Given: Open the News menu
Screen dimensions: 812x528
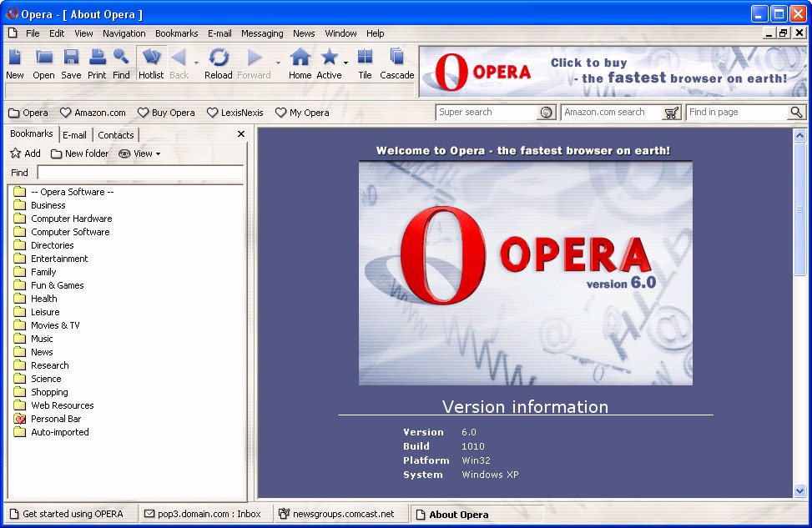Looking at the screenshot, I should (x=304, y=33).
